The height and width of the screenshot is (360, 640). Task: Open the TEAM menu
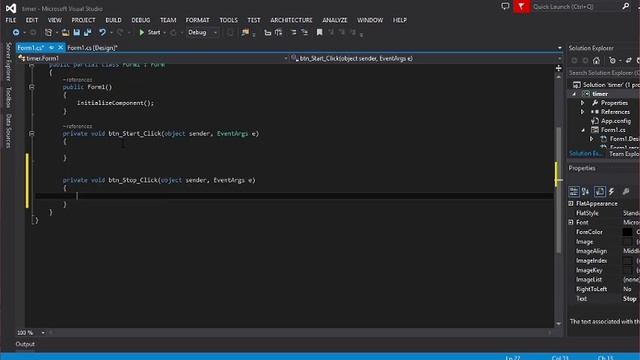pos(168,20)
